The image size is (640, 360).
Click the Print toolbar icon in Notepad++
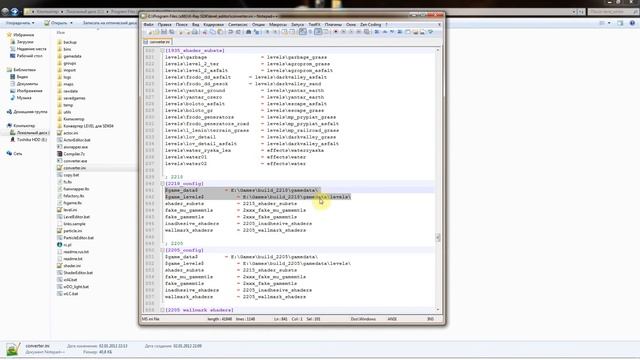pos(195,32)
